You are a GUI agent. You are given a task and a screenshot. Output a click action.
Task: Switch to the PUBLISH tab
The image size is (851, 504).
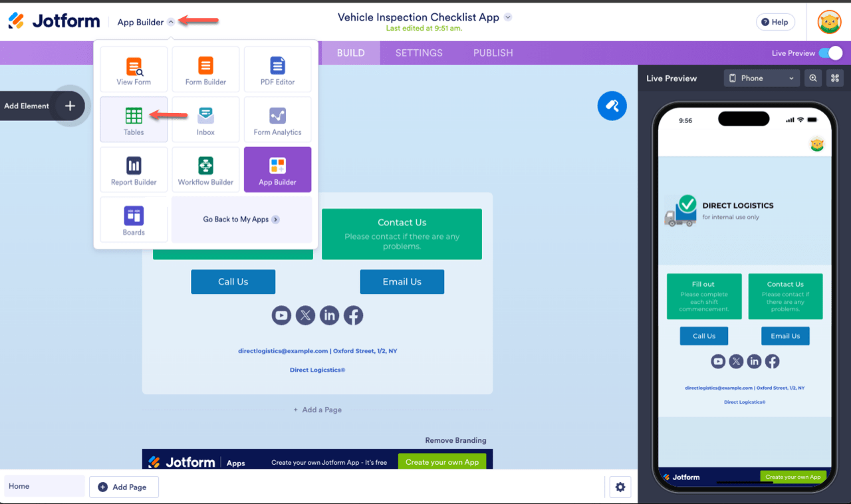coord(493,53)
